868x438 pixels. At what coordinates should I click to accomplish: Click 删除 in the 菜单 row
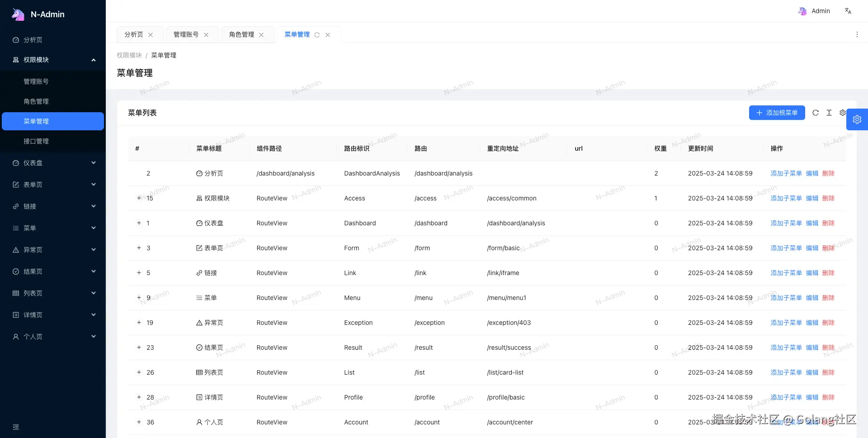pyautogui.click(x=828, y=298)
